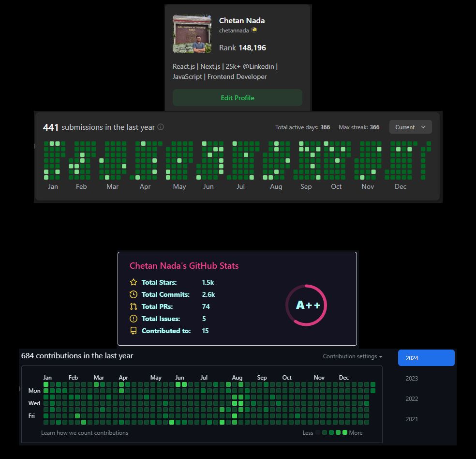The image size is (476, 459).
Task: Click the Total Stars star icon
Action: click(x=133, y=282)
